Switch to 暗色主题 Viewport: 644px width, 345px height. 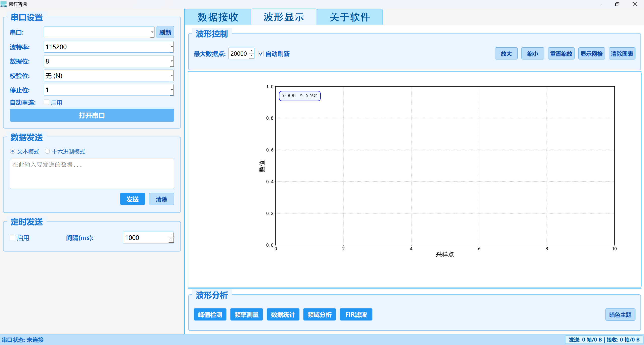click(620, 315)
